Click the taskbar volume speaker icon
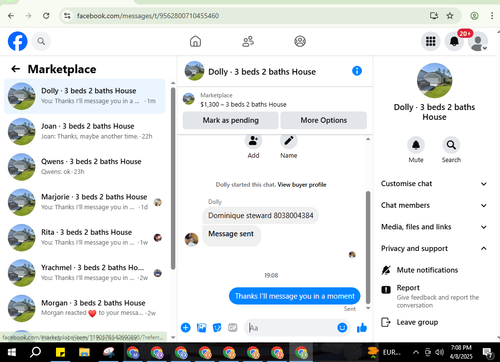 tap(440, 352)
